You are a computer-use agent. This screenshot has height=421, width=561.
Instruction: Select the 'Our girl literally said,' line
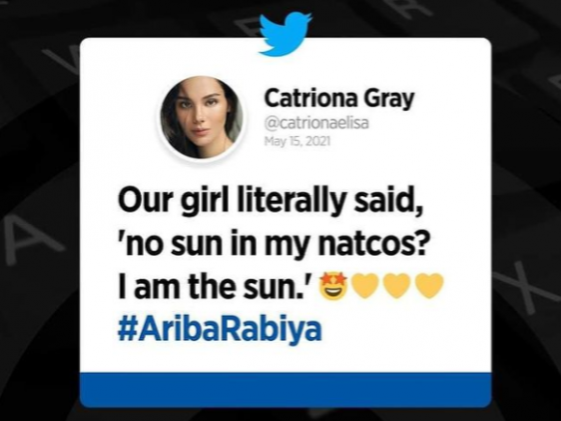coord(270,204)
